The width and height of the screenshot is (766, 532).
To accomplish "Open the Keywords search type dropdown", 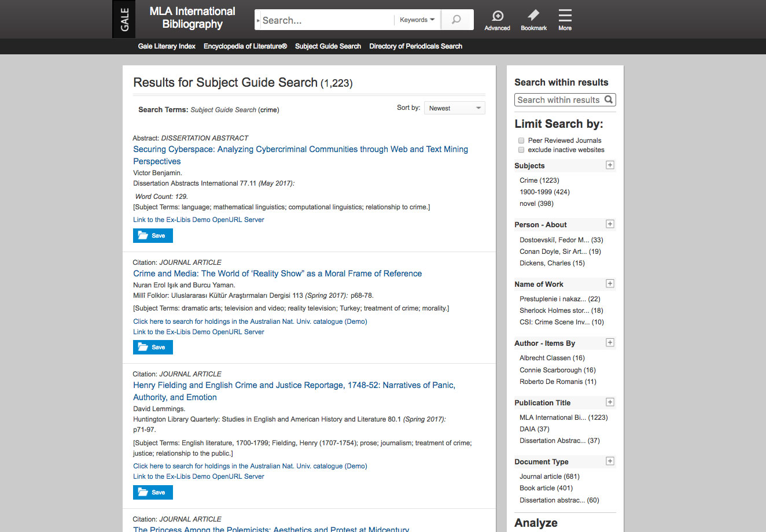I will tap(417, 20).
